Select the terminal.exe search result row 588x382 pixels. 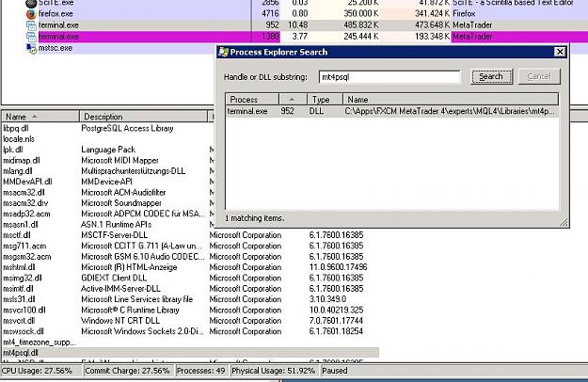pos(391,111)
